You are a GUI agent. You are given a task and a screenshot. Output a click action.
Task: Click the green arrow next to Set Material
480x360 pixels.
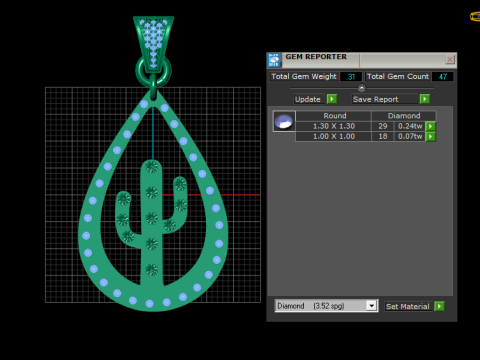click(x=439, y=306)
